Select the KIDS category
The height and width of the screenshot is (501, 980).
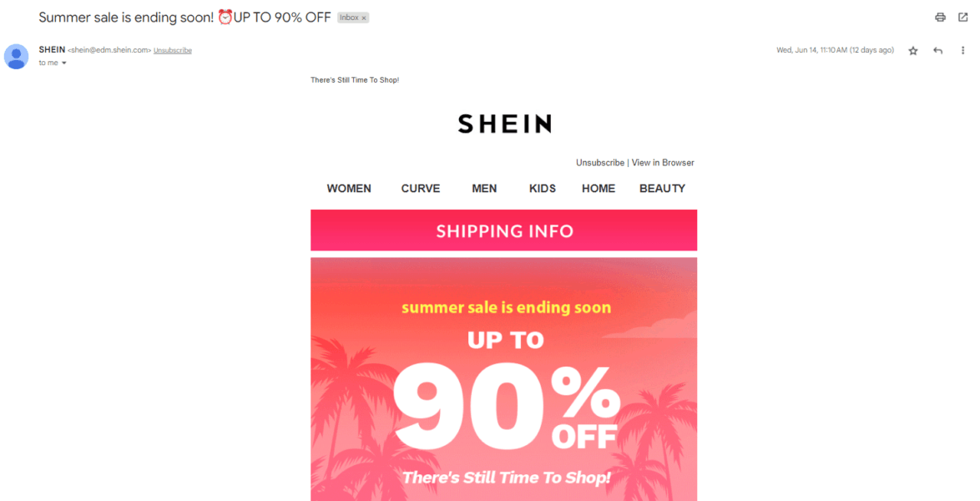[x=542, y=188]
